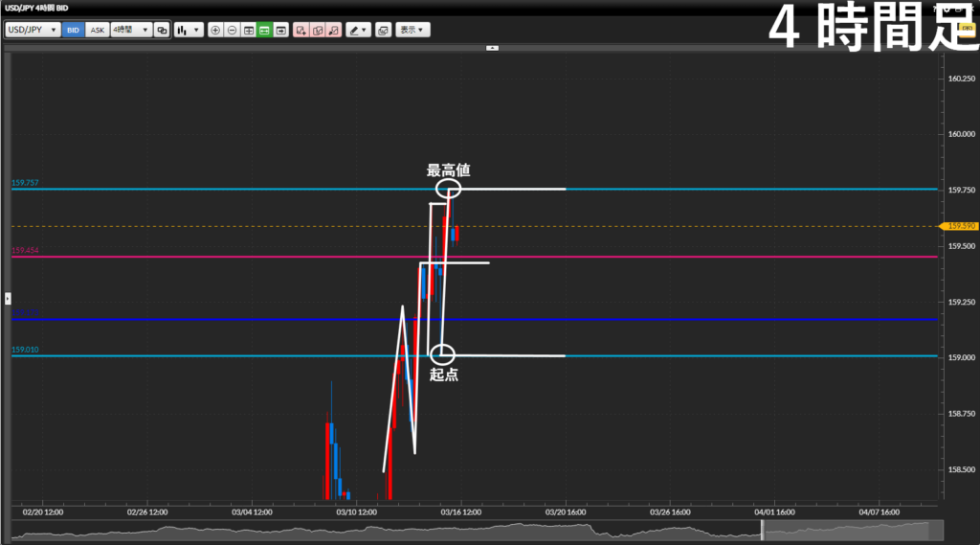Open the 4時間 timeframe dropdown
The image size is (980, 545).
(131, 30)
